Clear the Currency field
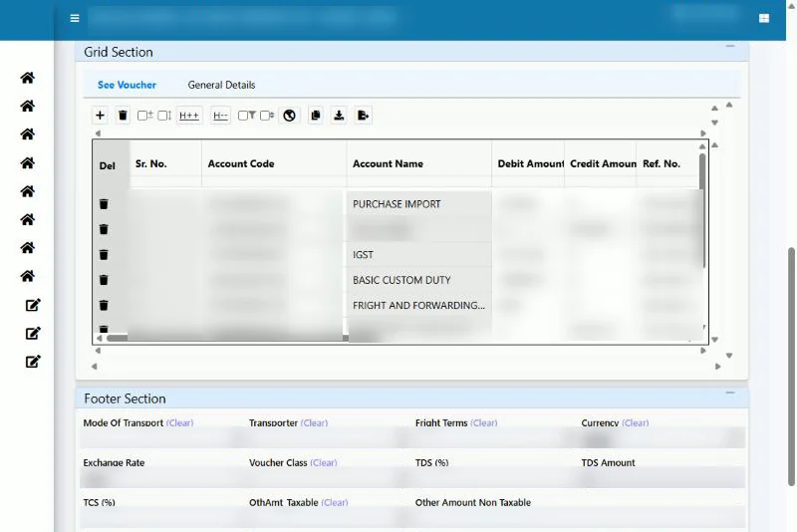The width and height of the screenshot is (797, 532). click(x=636, y=422)
